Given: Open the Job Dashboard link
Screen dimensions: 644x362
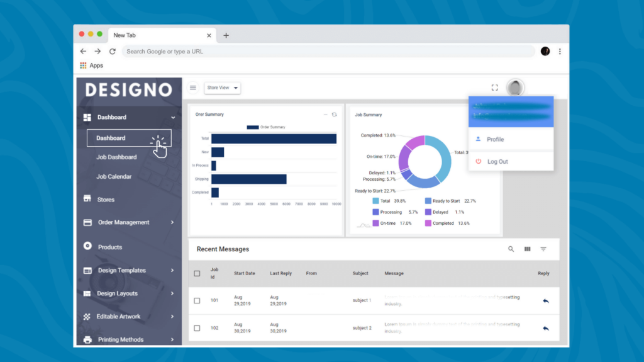Looking at the screenshot, I should (116, 157).
